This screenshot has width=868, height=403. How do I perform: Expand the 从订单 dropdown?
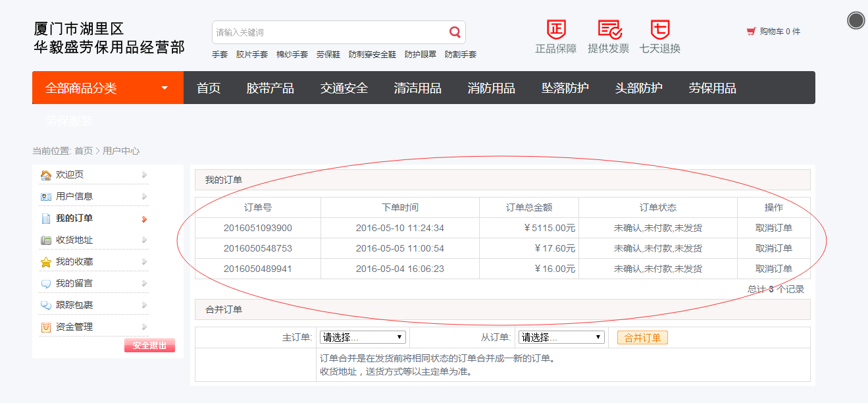(x=561, y=337)
